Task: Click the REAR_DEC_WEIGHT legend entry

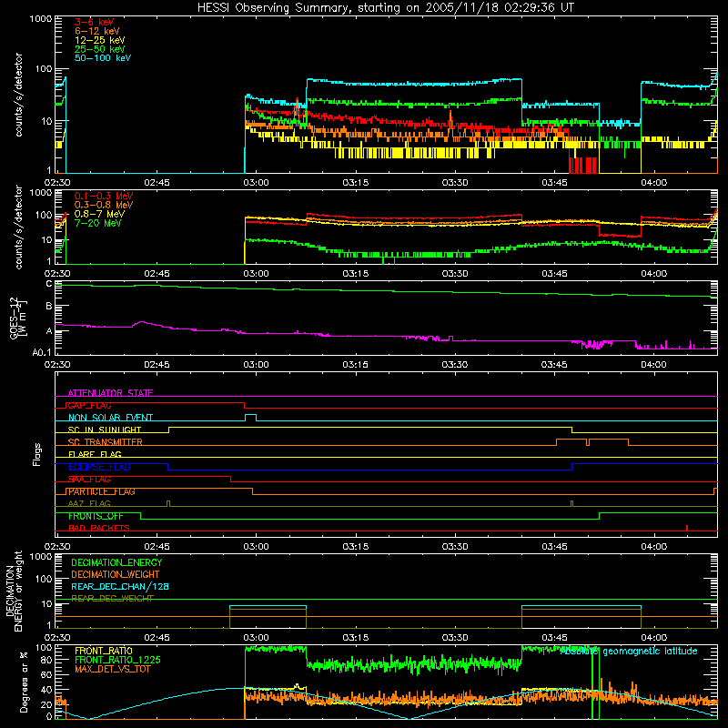Action: [x=112, y=599]
